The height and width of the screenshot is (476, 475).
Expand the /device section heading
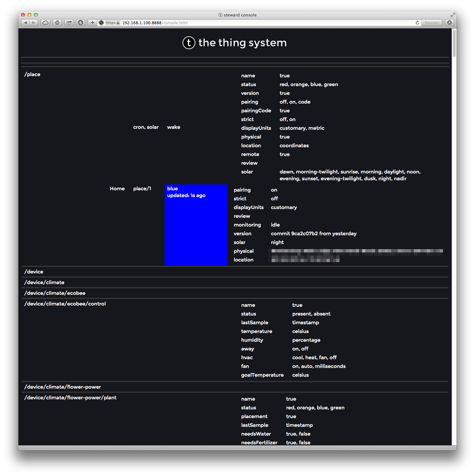pos(34,272)
